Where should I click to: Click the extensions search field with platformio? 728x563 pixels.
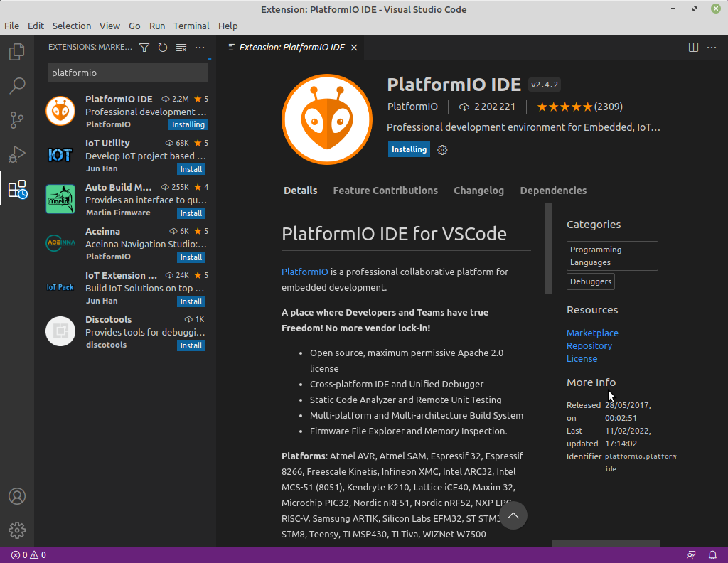[128, 73]
